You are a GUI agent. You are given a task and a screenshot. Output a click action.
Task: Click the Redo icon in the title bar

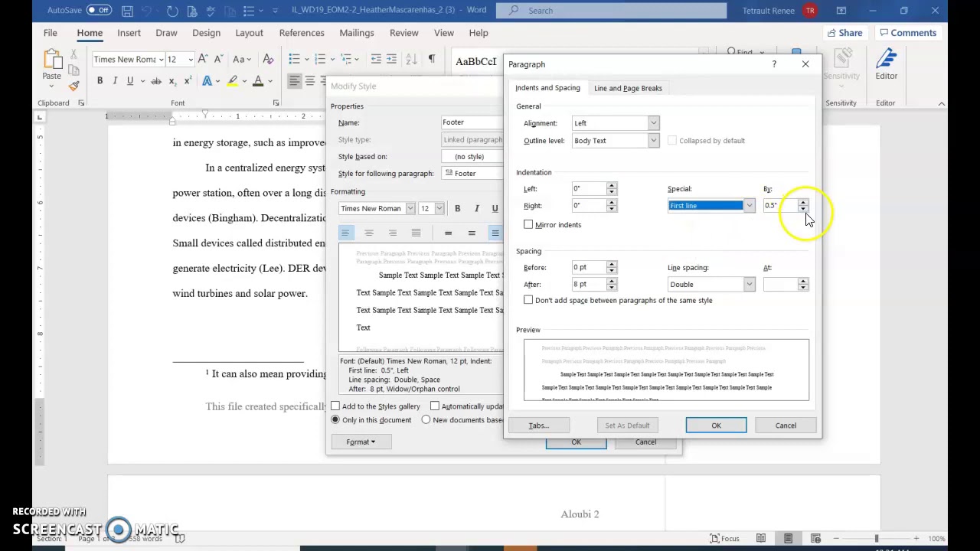pos(172,11)
